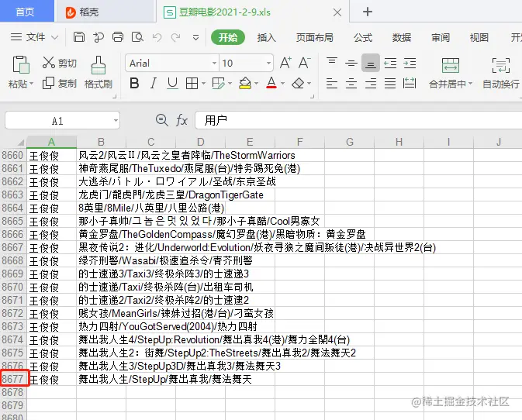Click Merge and Center (合并居中) icon
522x420 pixels.
point(451,65)
